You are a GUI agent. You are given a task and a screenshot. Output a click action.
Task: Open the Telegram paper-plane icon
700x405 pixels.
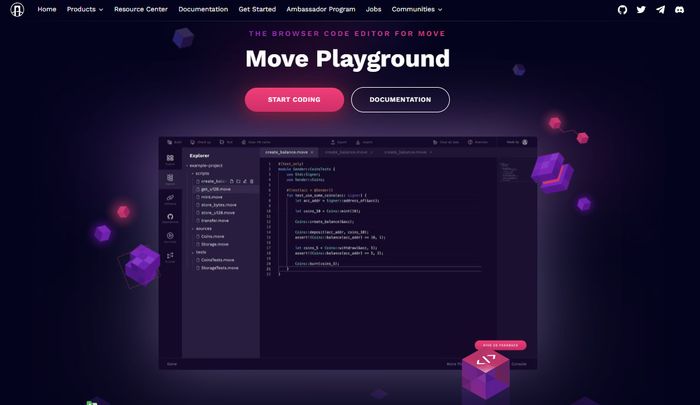(660, 9)
